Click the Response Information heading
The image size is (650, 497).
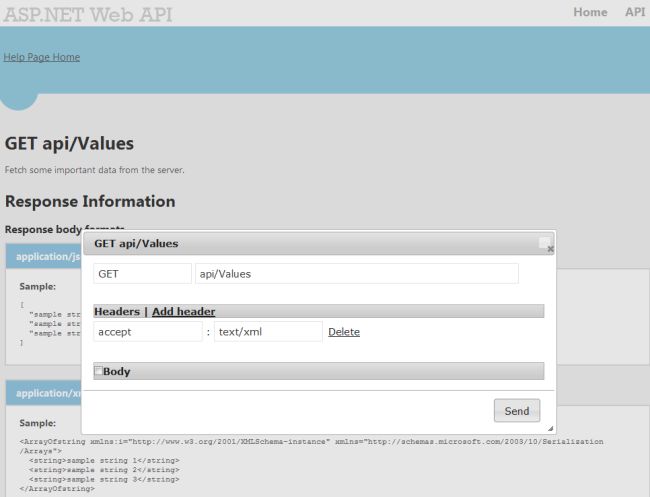tap(90, 201)
